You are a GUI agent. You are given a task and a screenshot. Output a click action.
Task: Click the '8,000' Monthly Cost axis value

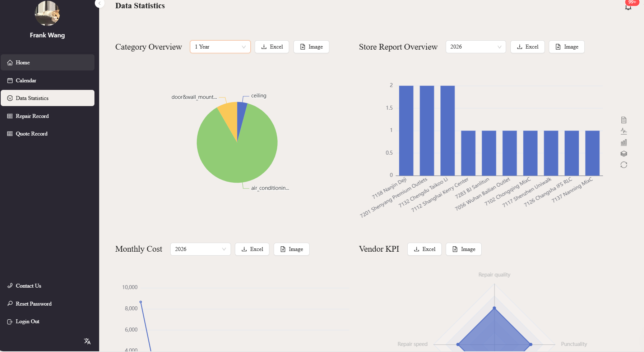[x=131, y=308]
